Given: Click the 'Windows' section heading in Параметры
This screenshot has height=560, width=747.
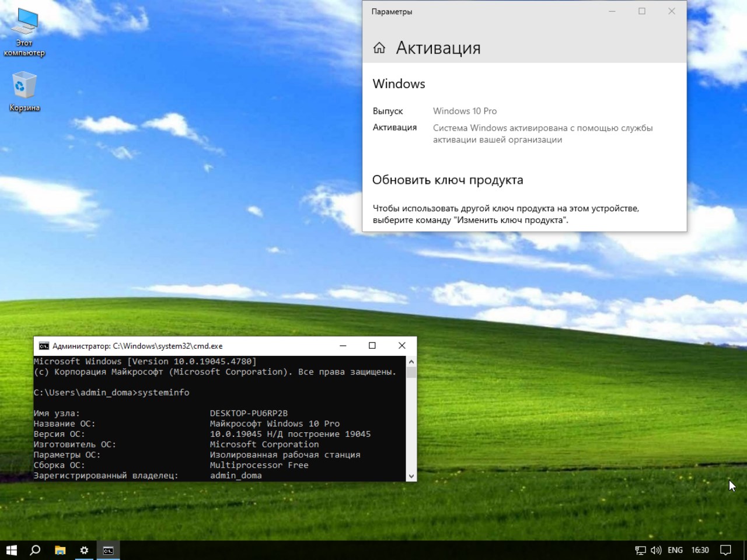Looking at the screenshot, I should [x=399, y=84].
